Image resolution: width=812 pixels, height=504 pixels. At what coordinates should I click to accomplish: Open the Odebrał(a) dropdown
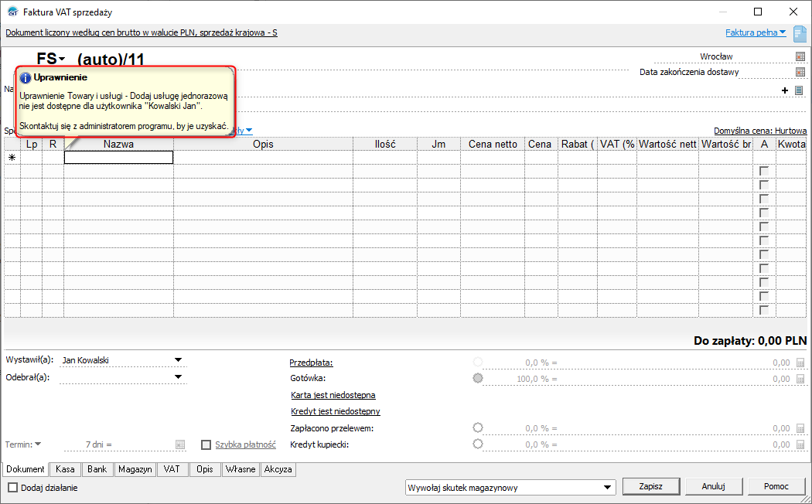(178, 377)
